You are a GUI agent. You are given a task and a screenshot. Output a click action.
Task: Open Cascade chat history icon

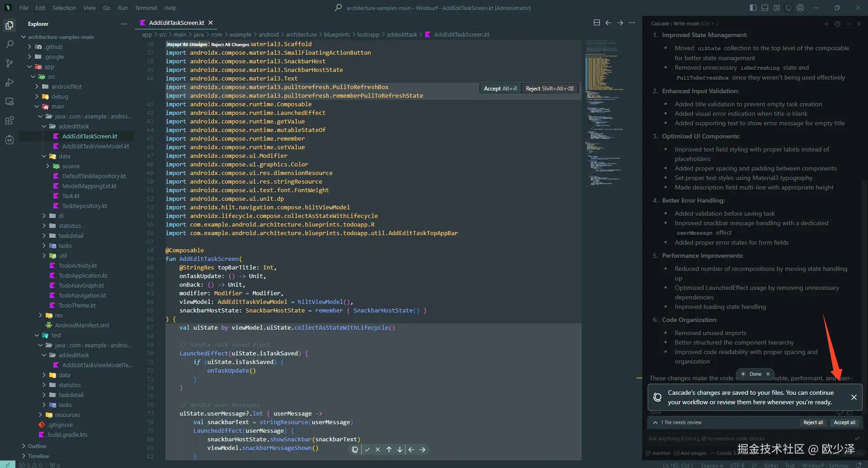click(x=837, y=24)
